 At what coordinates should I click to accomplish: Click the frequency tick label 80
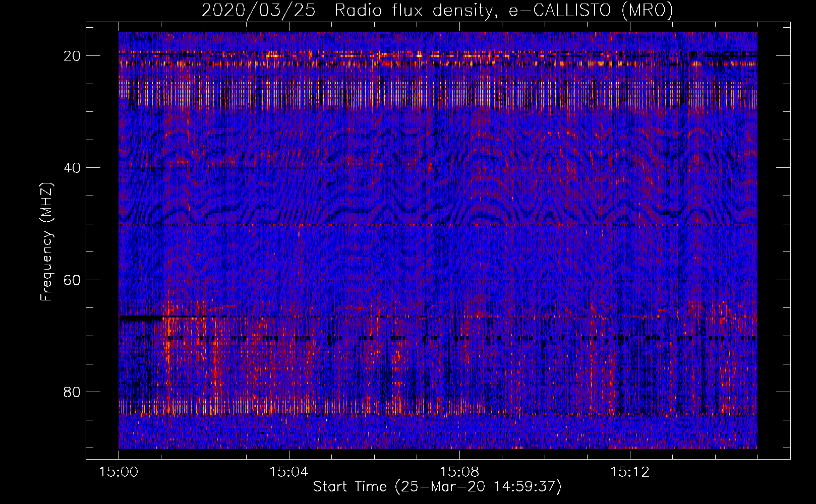click(73, 392)
